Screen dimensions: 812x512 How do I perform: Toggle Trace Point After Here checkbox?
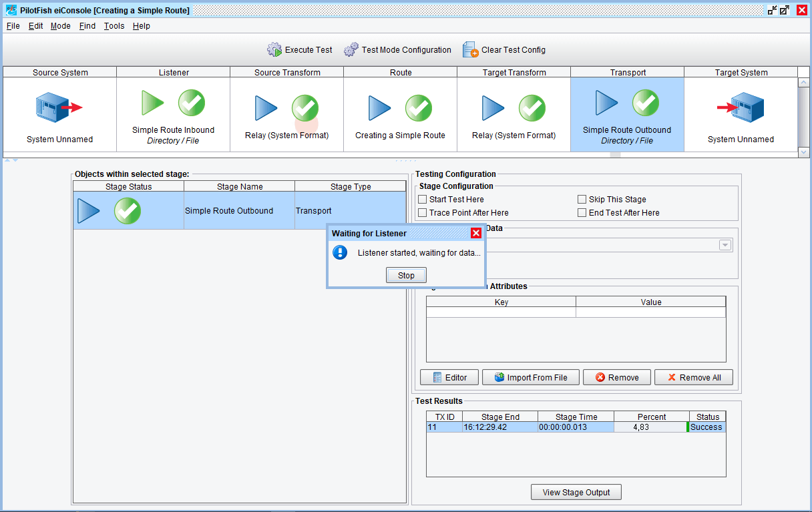(422, 213)
